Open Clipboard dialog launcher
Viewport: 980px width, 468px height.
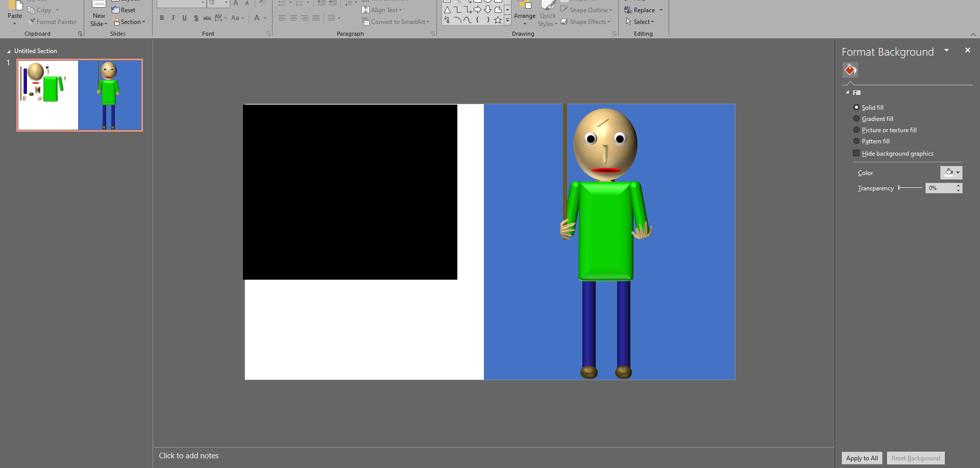coord(80,34)
